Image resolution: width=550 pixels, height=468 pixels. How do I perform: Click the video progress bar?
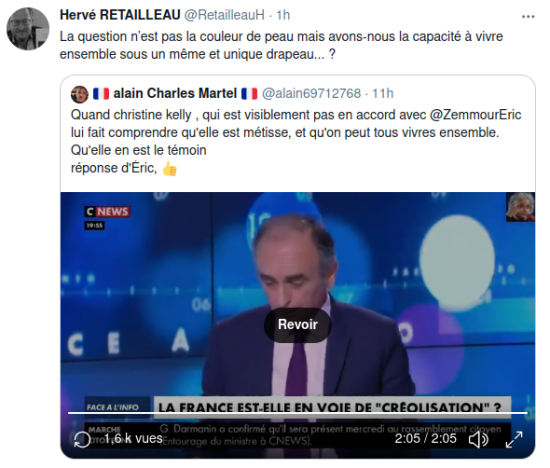[297, 413]
